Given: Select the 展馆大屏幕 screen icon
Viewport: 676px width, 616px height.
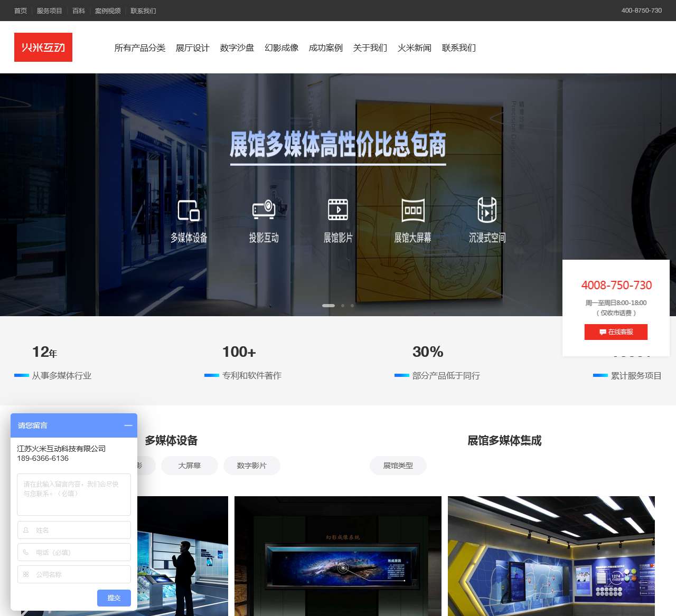Looking at the screenshot, I should tap(413, 210).
